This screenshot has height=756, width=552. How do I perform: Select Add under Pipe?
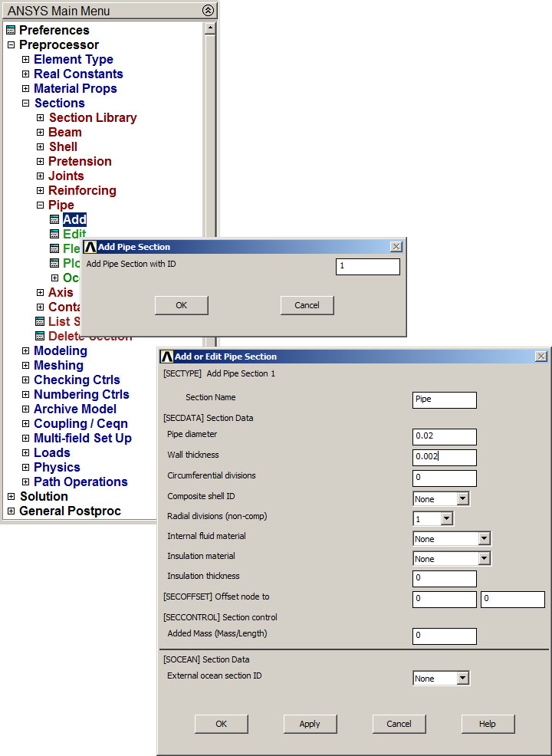(74, 219)
